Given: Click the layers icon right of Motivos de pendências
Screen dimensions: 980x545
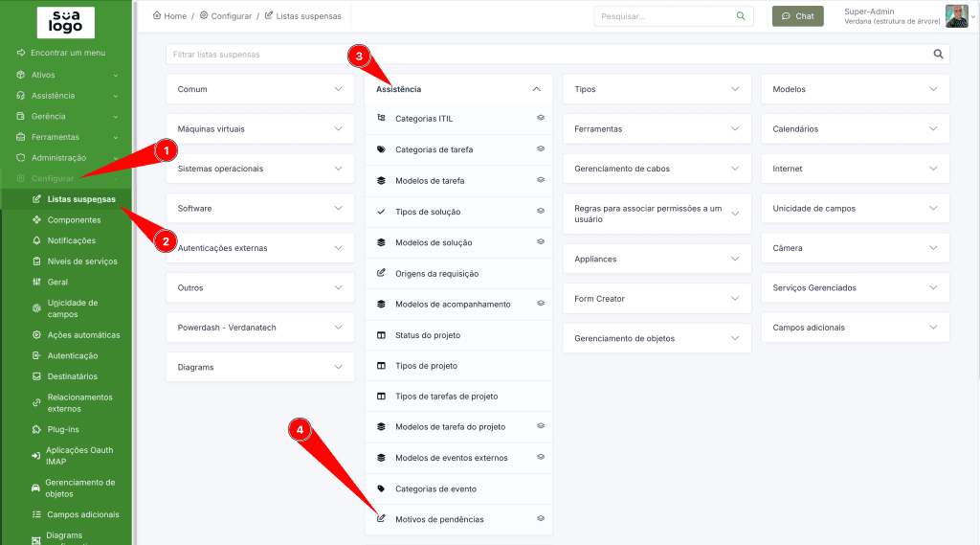Looking at the screenshot, I should pyautogui.click(x=541, y=519).
